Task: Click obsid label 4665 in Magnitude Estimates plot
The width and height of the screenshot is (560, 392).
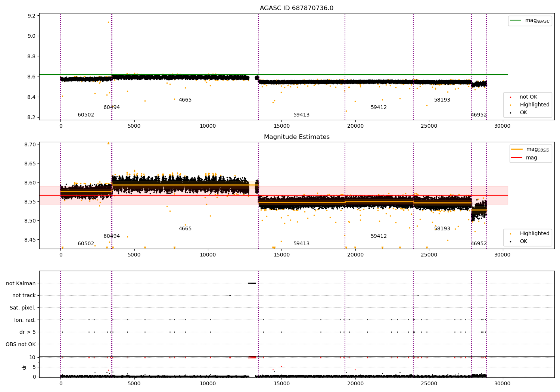Action: 185,228
